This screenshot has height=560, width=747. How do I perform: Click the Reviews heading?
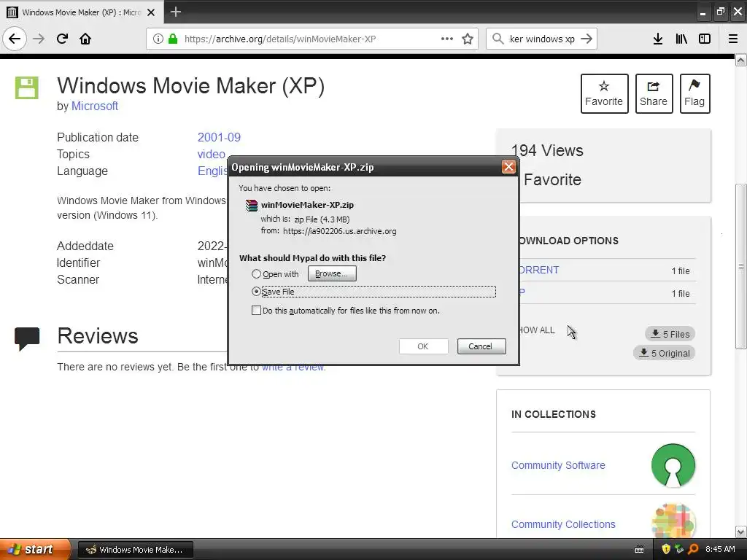98,335
